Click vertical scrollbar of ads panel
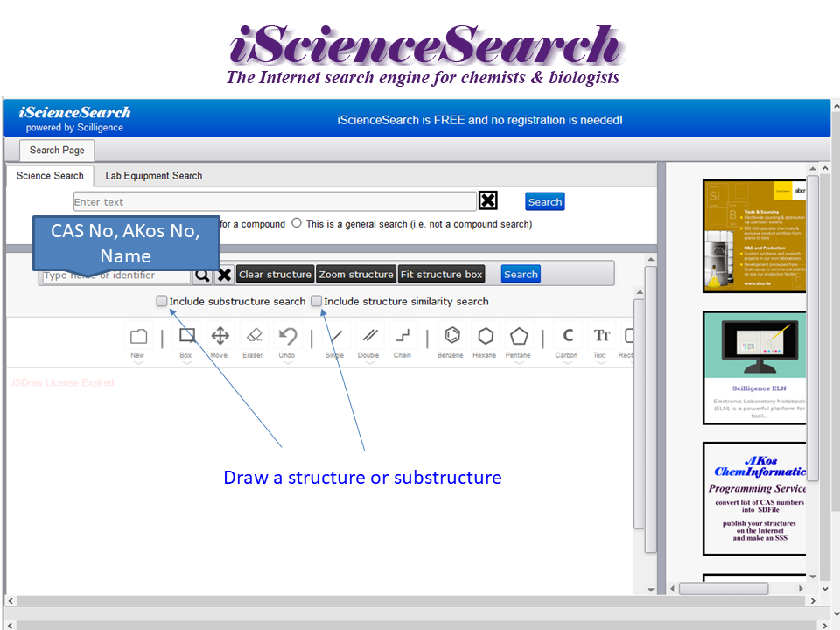Screen dimensions: 840x630 [x=812, y=330]
